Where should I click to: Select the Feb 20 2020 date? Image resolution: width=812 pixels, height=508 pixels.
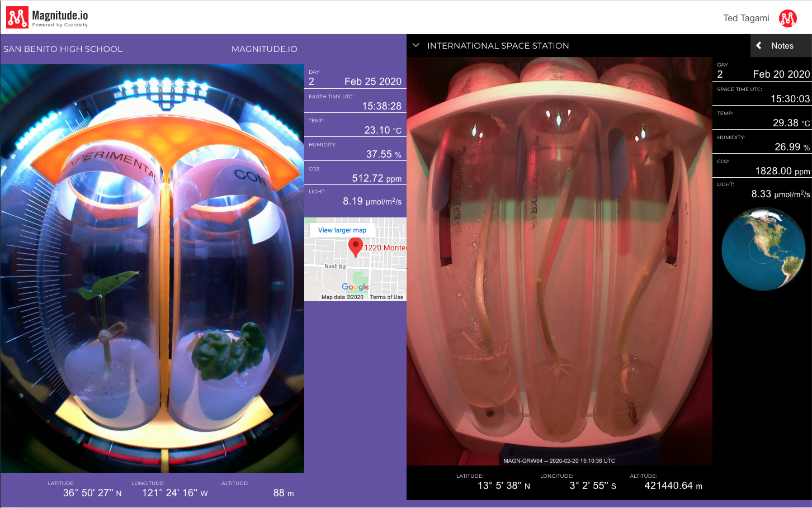coord(781,74)
